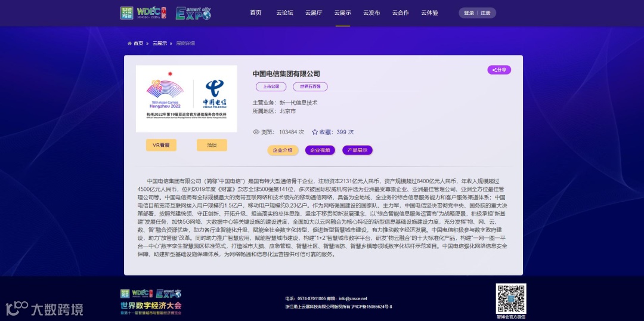Navigate to 云合作 in header
644x321 pixels.
[401, 13]
